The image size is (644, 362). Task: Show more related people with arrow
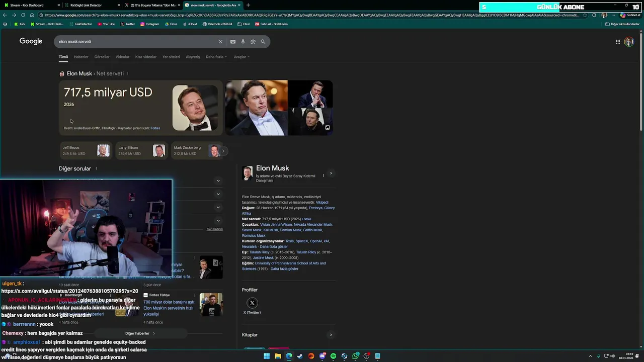[x=223, y=151]
